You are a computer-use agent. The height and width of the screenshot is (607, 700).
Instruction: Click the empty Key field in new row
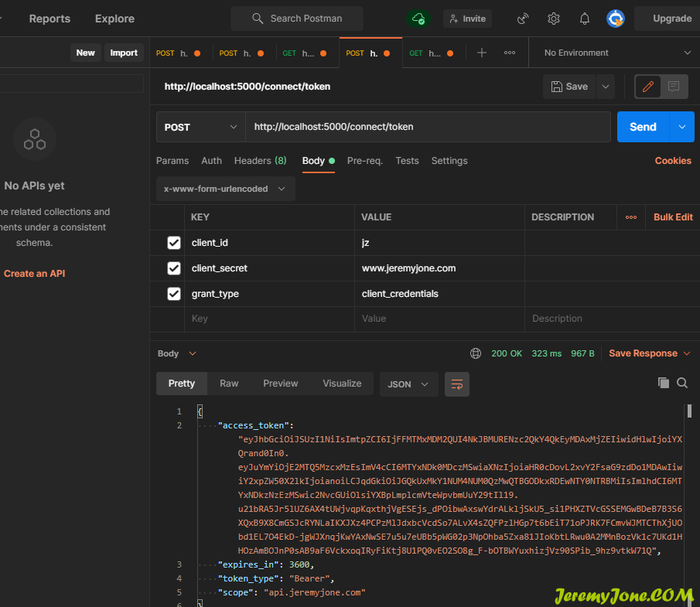pyautogui.click(x=269, y=319)
